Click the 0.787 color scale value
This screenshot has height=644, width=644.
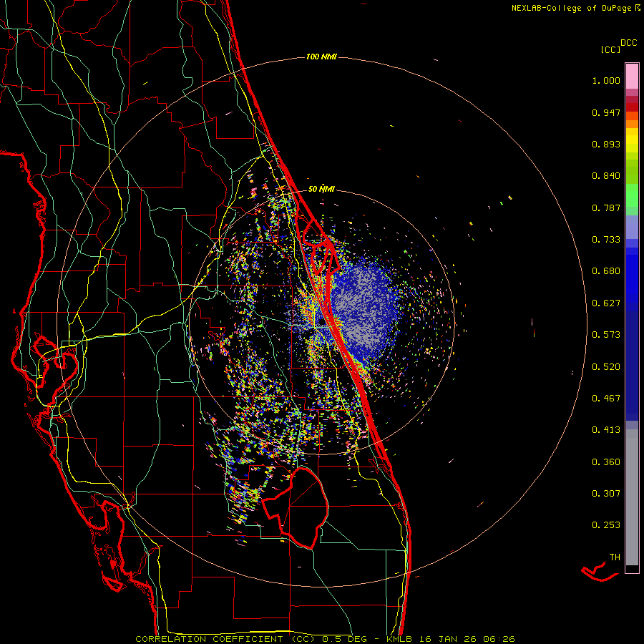[x=606, y=208]
